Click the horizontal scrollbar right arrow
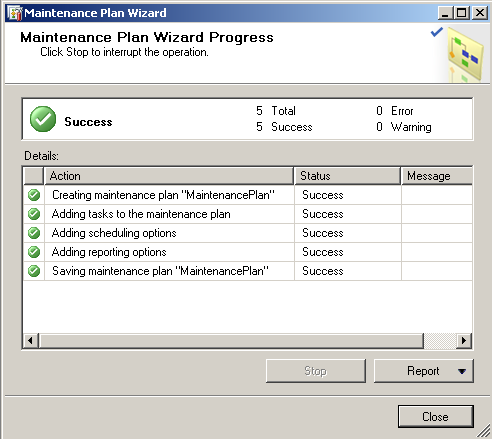Screen dimensions: 492x439 [x=464, y=341]
